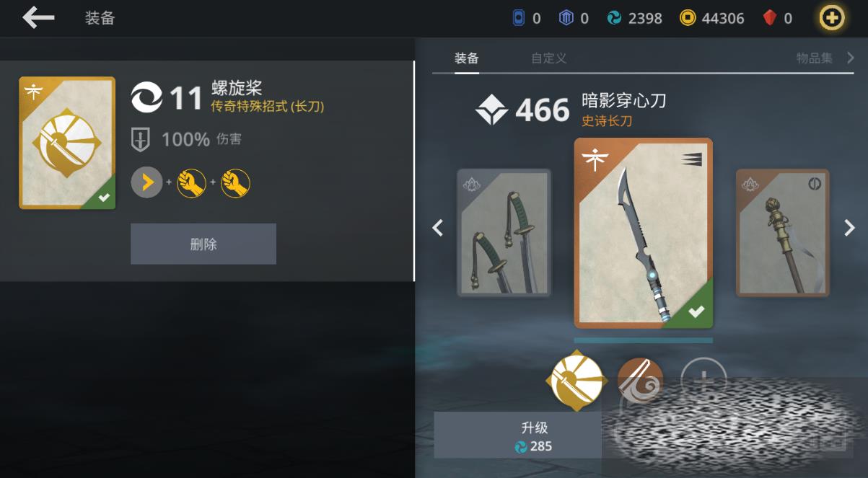Show next weapon with right arrow

[849, 228]
